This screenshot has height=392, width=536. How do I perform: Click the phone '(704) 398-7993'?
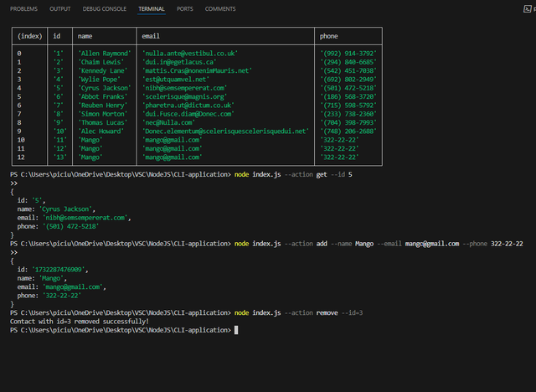tap(348, 122)
